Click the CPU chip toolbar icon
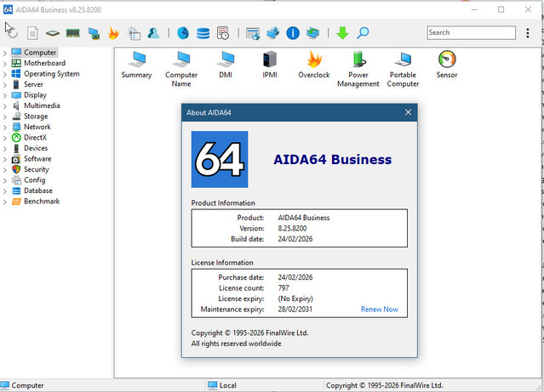The image size is (544, 392). pos(53,33)
